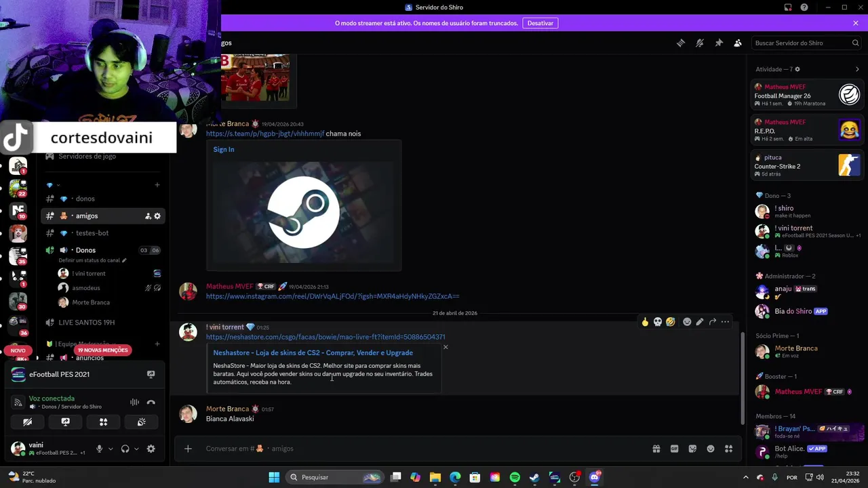Select member anaju in Administrador list
Screen dimensions: 868x488
click(x=807, y=292)
